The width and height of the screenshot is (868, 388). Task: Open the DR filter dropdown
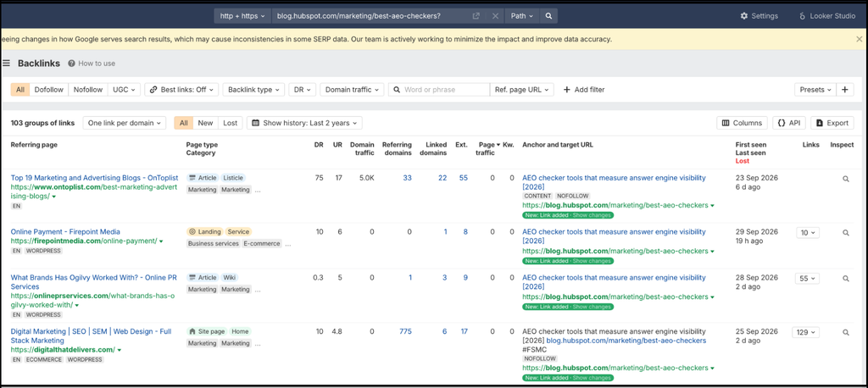303,90
